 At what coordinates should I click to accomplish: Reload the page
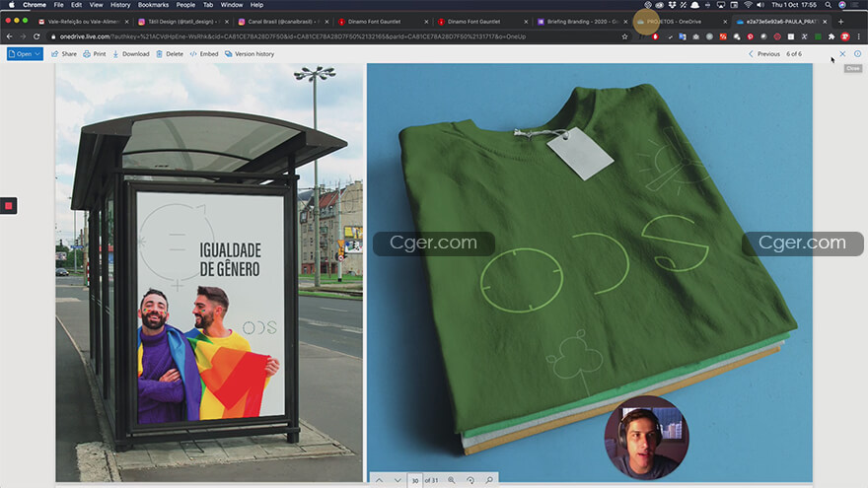(36, 36)
